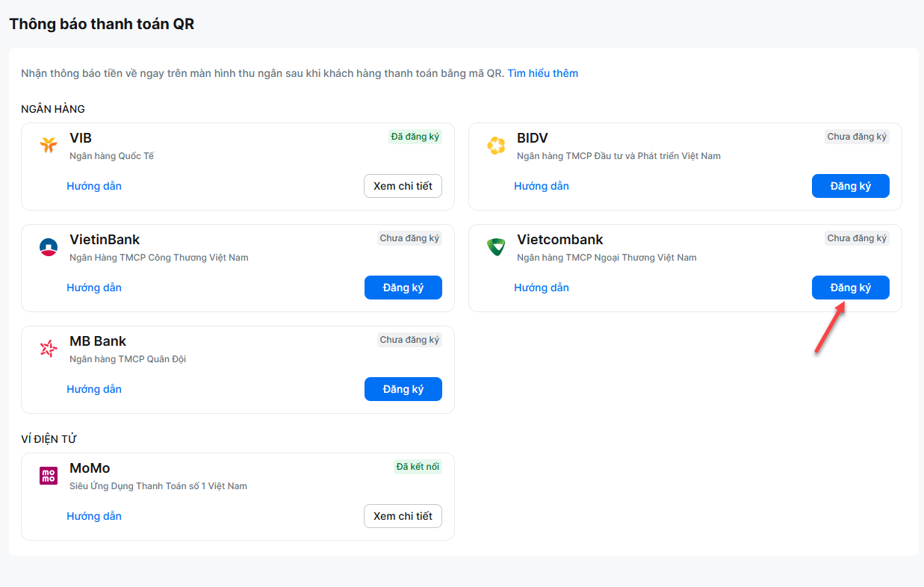Click Ngân Hàng TMCP Công Thương subtitle
This screenshot has width=924, height=587.
(x=159, y=258)
